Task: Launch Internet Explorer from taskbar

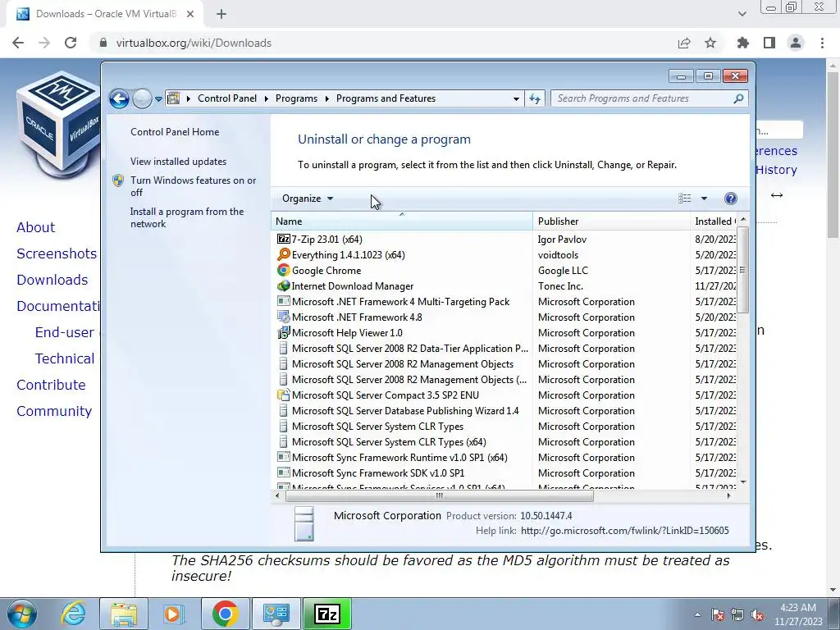Action: [x=73, y=614]
